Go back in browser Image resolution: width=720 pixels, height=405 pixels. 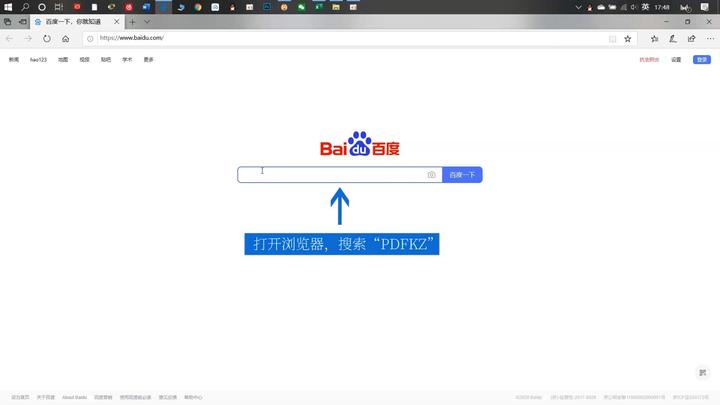[9, 39]
